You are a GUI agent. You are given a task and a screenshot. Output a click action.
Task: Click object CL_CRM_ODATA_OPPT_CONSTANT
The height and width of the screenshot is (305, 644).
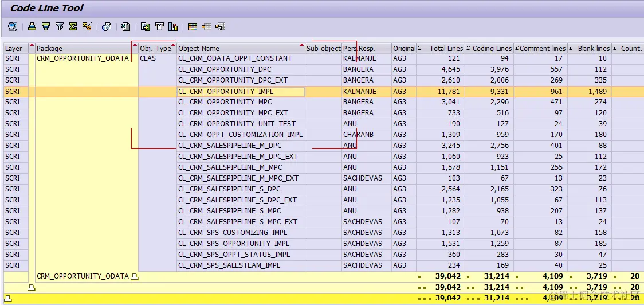tap(241, 58)
